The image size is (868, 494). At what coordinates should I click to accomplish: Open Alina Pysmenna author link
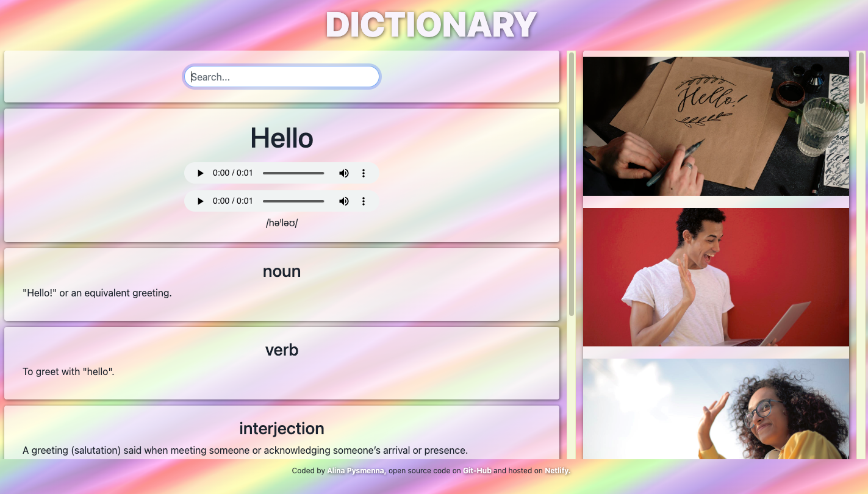[x=356, y=471]
